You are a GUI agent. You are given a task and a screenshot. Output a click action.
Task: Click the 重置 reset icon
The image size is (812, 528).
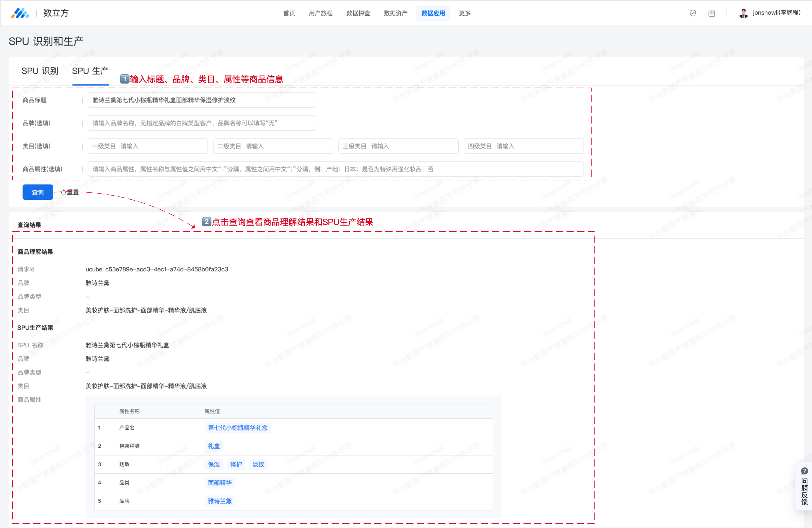pos(64,192)
